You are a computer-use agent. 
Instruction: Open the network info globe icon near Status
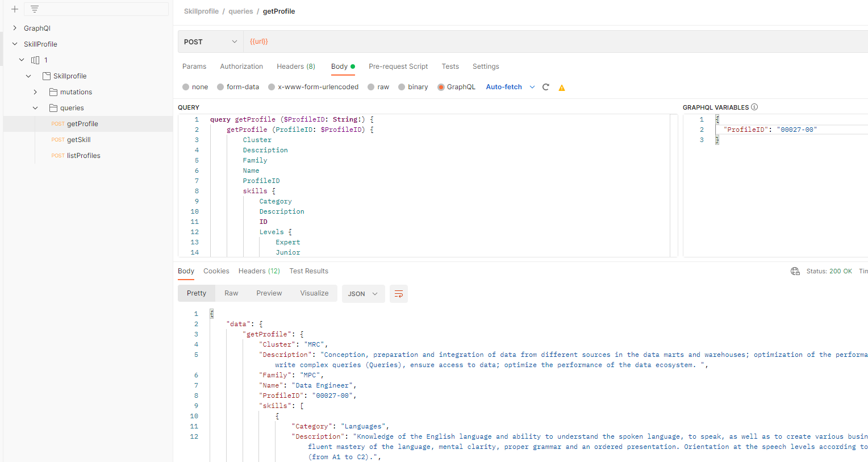(x=795, y=271)
